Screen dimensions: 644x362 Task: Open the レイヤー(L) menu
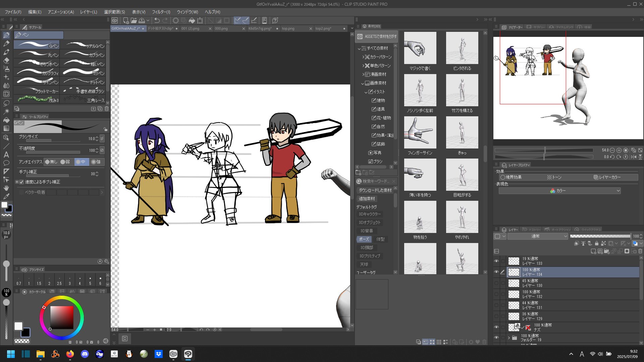89,12
